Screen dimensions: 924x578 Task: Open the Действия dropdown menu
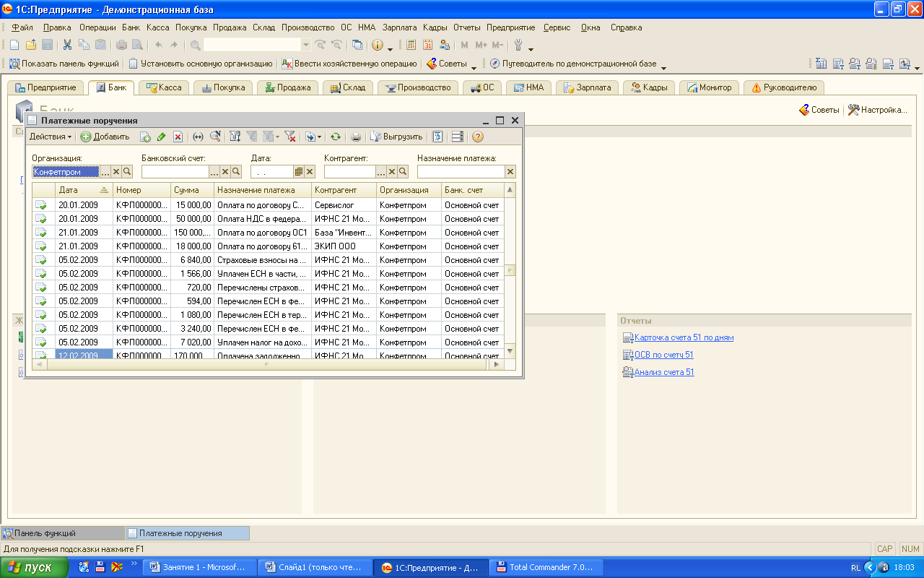50,137
